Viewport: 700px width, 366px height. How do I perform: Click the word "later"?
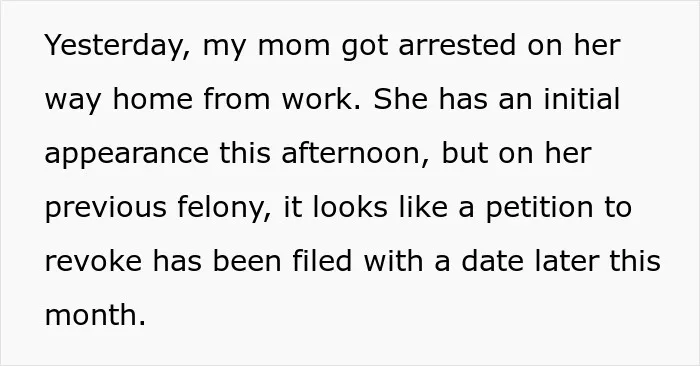point(567,261)
